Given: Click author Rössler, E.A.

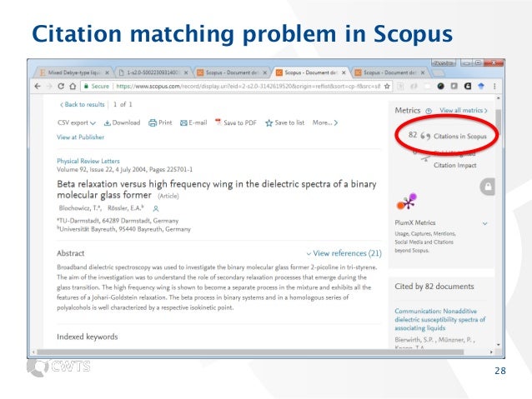Looking at the screenshot, I should coord(126,208).
